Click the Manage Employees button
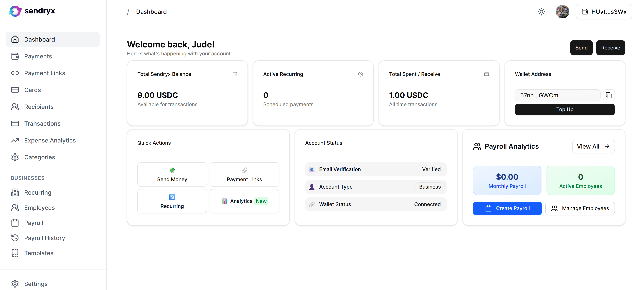 [x=580, y=208]
